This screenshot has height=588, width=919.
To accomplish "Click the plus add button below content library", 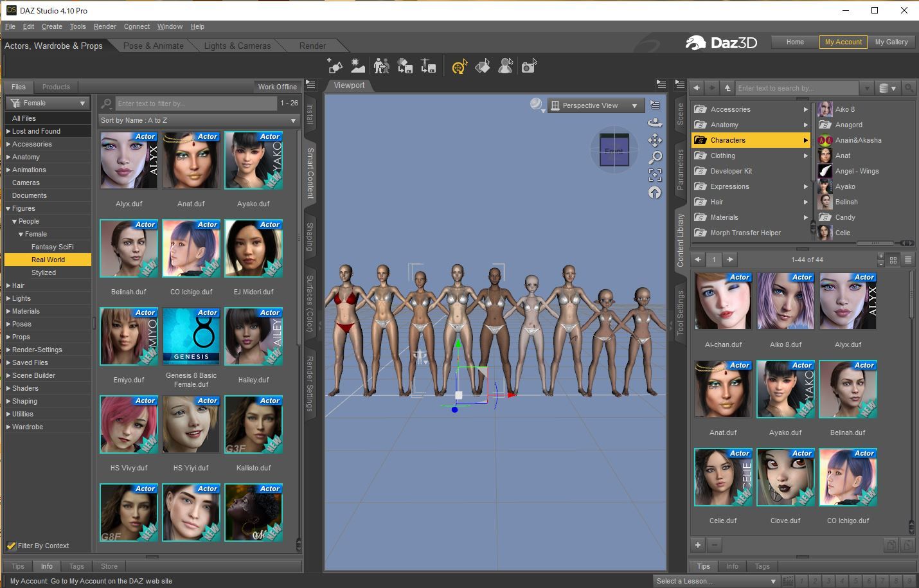I will pos(698,545).
